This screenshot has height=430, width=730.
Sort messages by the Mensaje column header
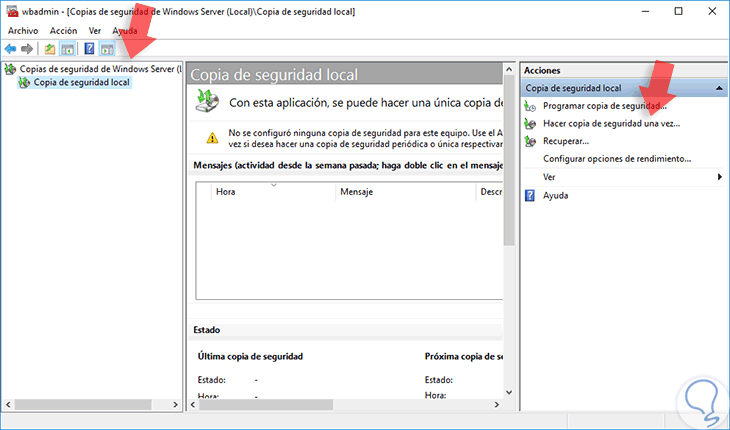click(x=406, y=192)
